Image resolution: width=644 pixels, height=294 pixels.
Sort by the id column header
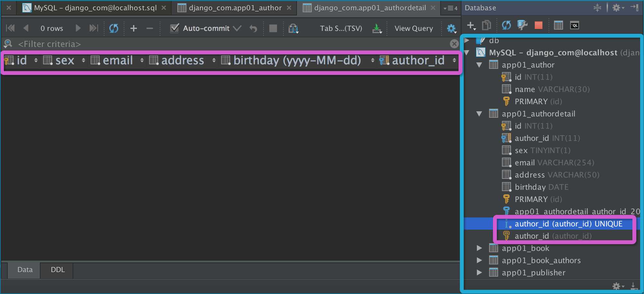coord(21,60)
